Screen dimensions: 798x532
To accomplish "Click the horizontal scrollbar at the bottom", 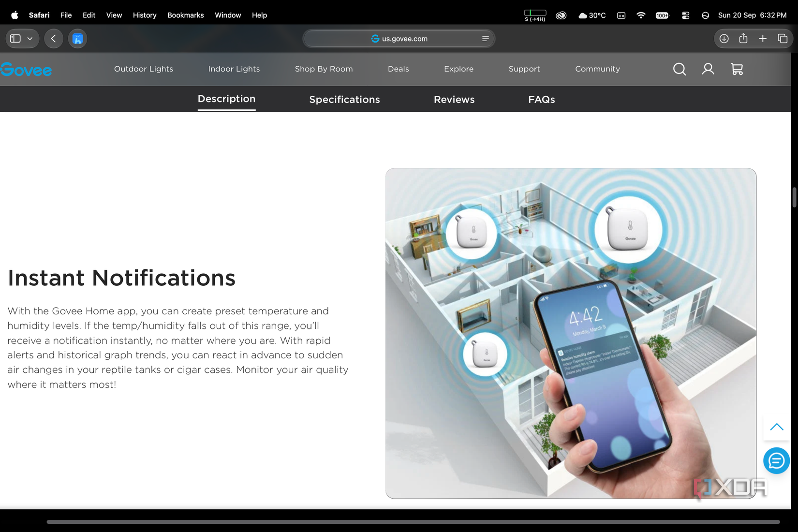I will (414, 522).
